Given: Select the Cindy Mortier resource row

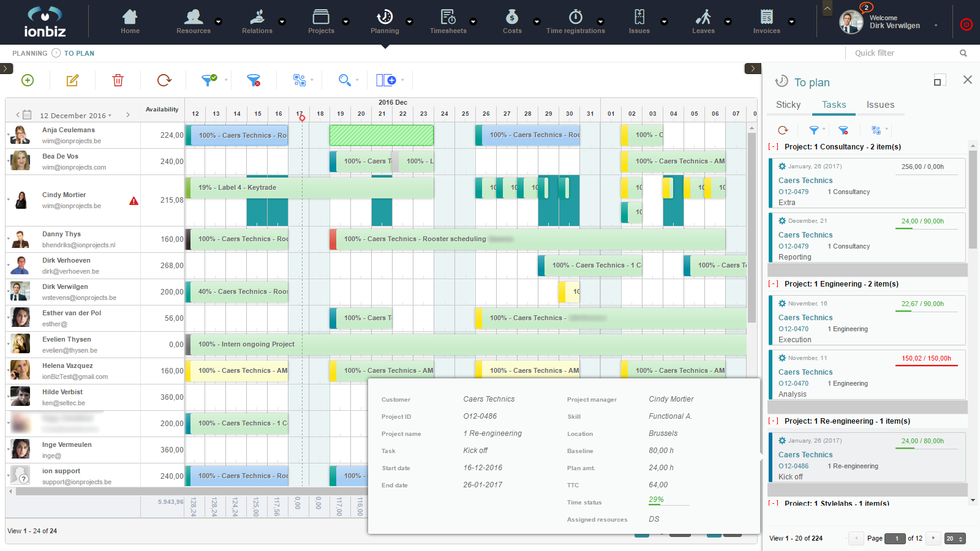Looking at the screenshot, I should point(73,200).
